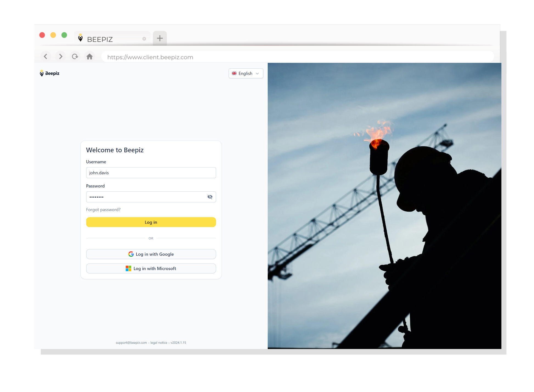Image resolution: width=534 pixels, height=392 pixels.
Task: Close the BEEPIZ tab
Action: tap(144, 39)
